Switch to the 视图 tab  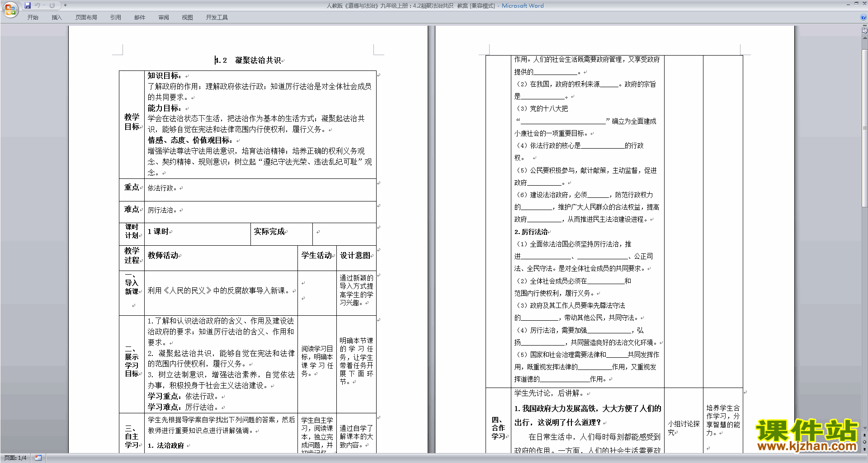[x=187, y=18]
